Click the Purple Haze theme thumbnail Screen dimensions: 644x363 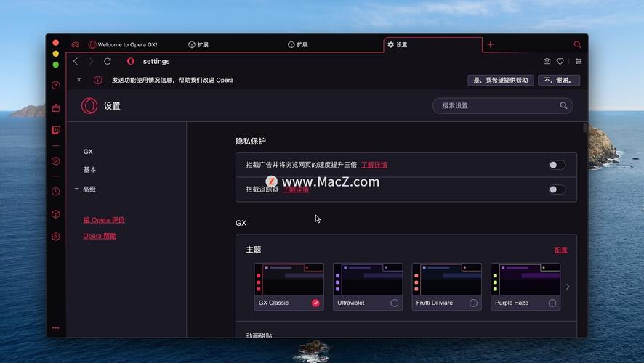tap(526, 280)
